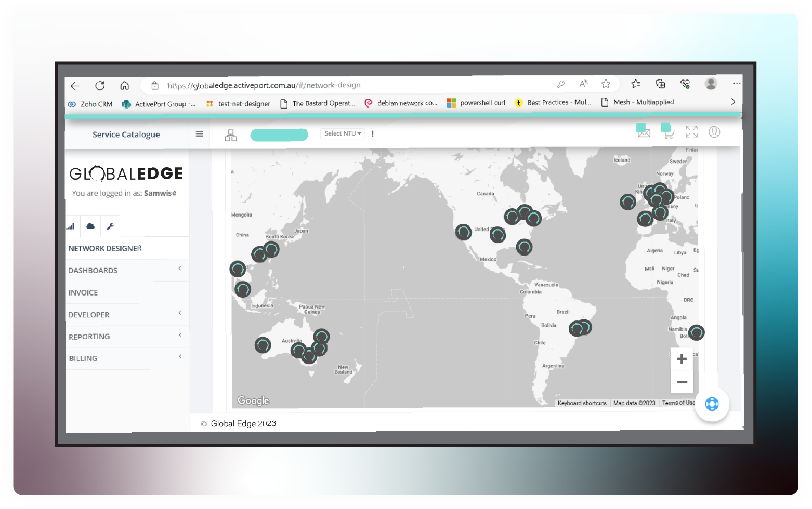The height and width of the screenshot is (509, 812).
Task: Open the password key icon in address bar
Action: tap(561, 84)
